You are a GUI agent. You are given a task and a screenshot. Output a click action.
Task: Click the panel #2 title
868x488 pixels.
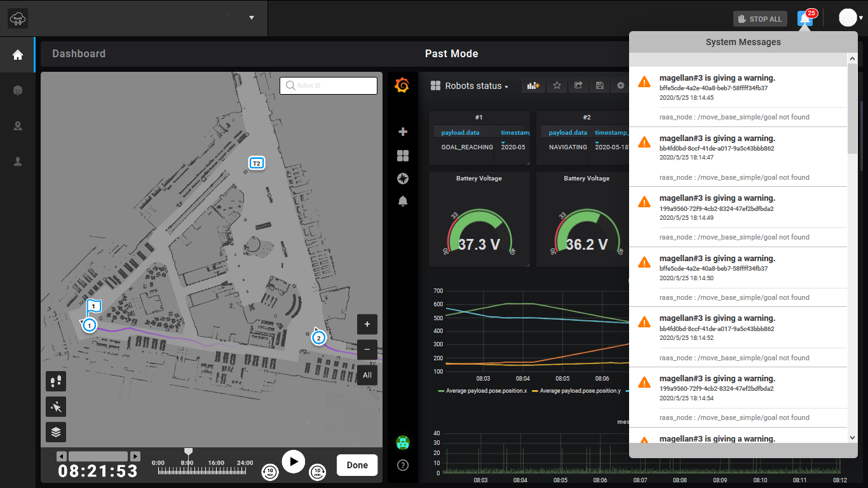[587, 118]
